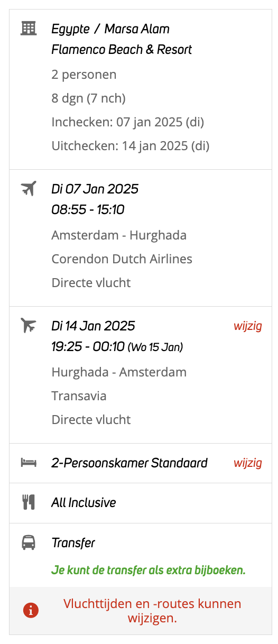Click the Vluchttijden en -routes warning text
The width and height of the screenshot is (278, 644).
pyautogui.click(x=152, y=611)
